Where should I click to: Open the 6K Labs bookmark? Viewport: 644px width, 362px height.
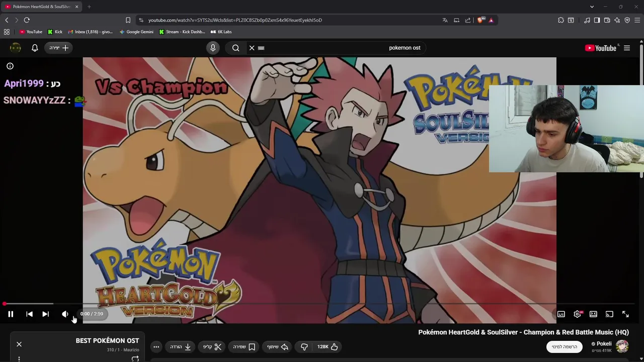pos(221,32)
